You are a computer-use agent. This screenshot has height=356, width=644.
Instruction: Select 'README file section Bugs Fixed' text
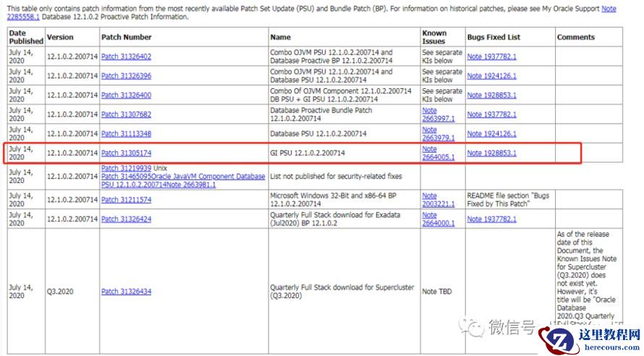pos(508,200)
